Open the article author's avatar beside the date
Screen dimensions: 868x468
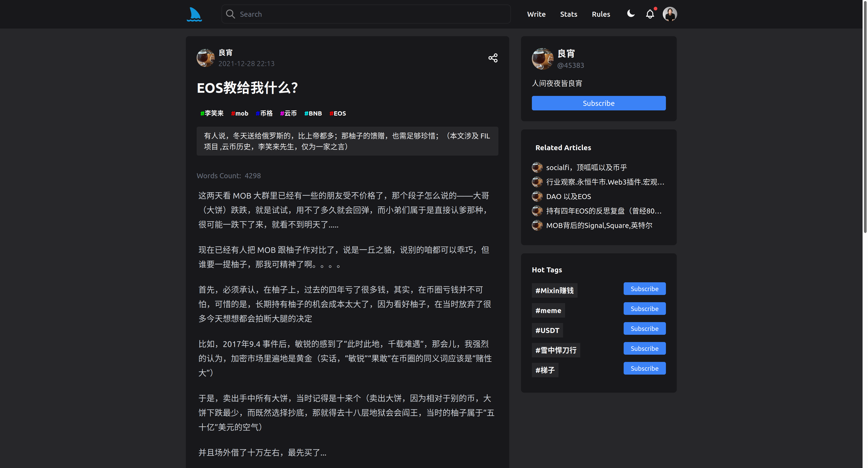205,58
